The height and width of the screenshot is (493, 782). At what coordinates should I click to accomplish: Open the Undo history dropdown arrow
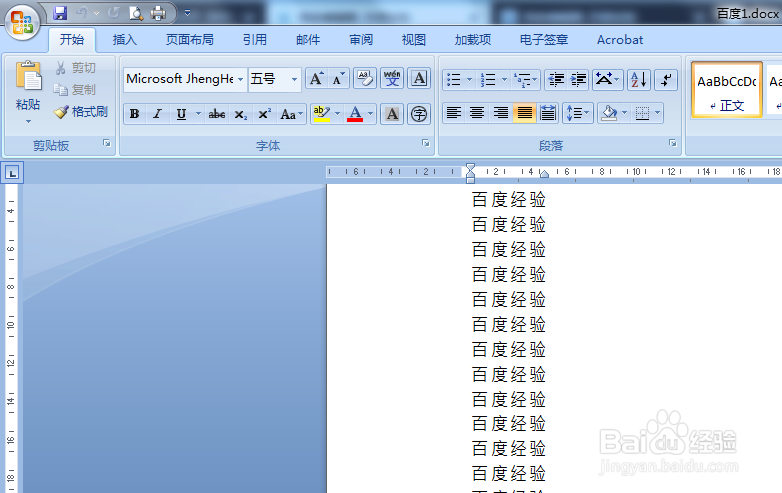96,13
